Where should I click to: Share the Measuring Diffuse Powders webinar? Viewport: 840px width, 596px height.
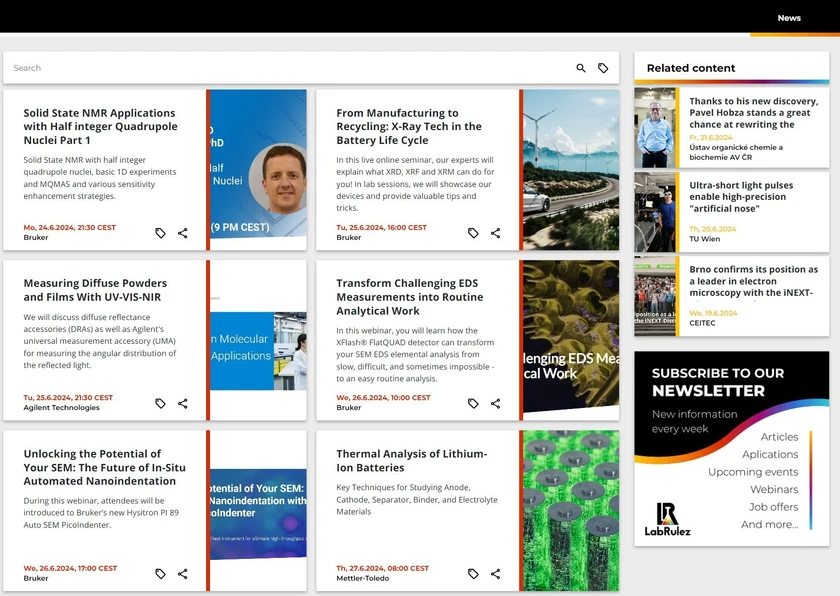click(x=183, y=403)
